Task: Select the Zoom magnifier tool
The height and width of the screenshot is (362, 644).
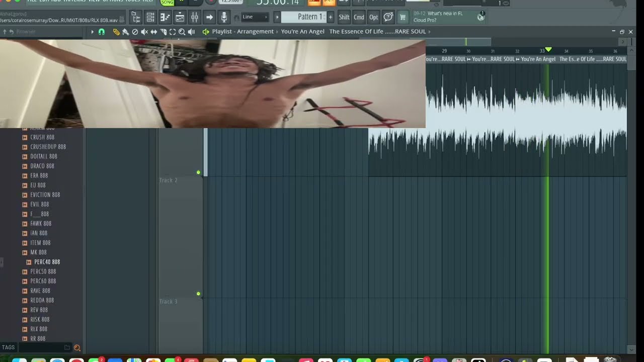Action: click(x=182, y=32)
